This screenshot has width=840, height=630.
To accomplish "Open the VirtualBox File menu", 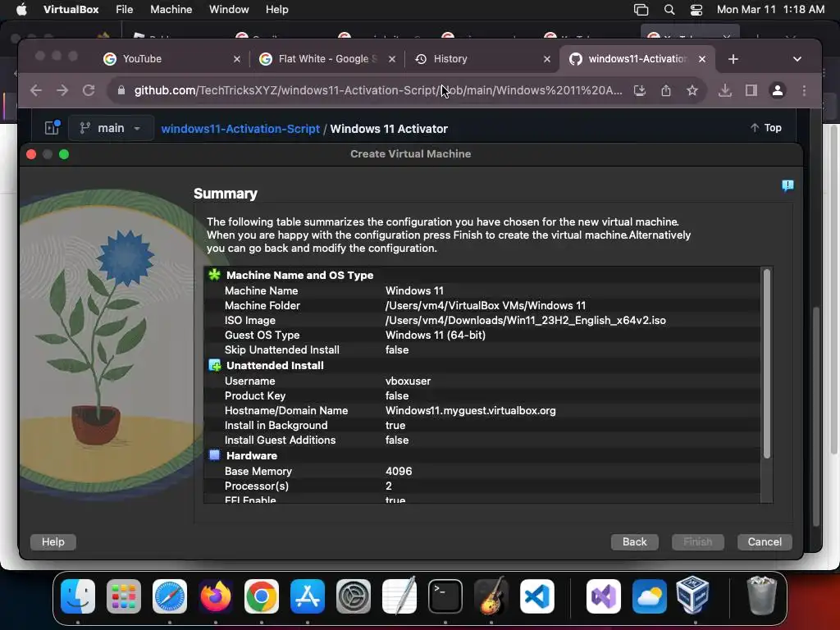I will point(124,10).
